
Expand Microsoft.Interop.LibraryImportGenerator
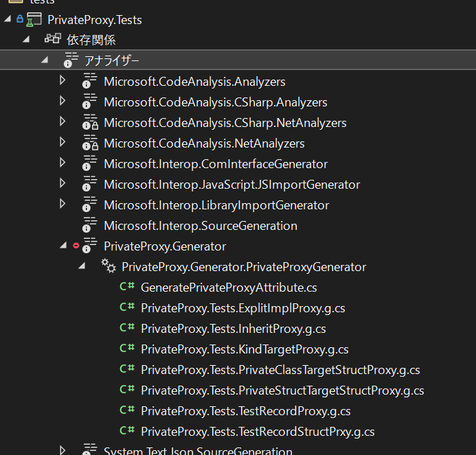click(63, 204)
